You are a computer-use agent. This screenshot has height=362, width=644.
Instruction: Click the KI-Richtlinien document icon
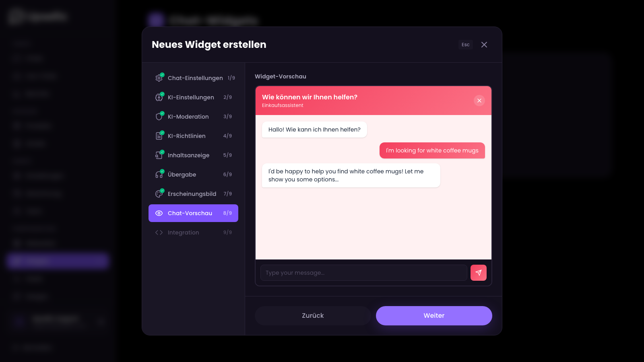159,136
